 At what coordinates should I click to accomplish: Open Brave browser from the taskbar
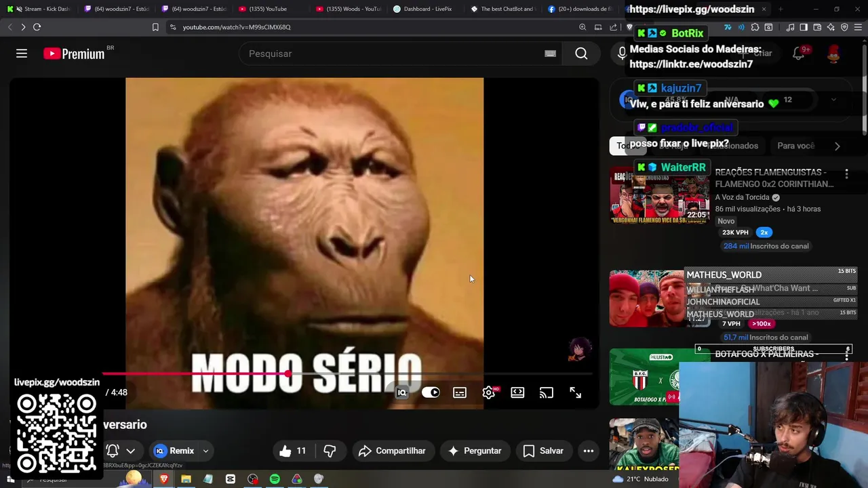click(163, 479)
